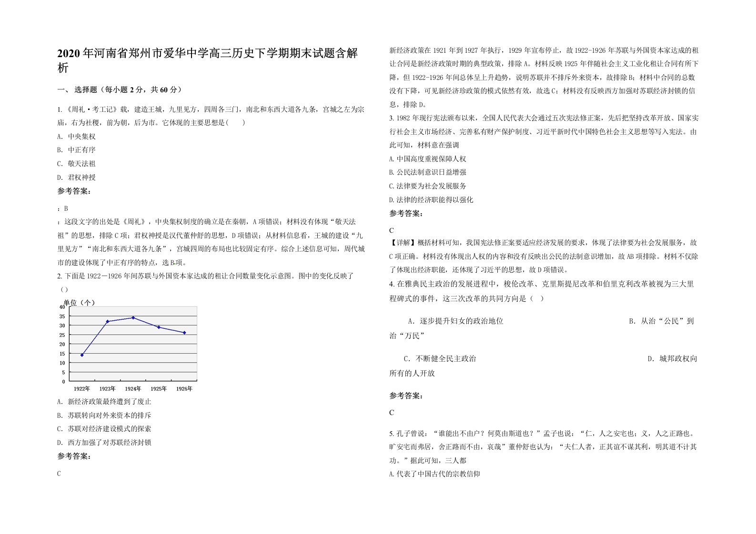Select option 'B. 公民法制意识日益增强'
756x534 pixels.
(428, 172)
